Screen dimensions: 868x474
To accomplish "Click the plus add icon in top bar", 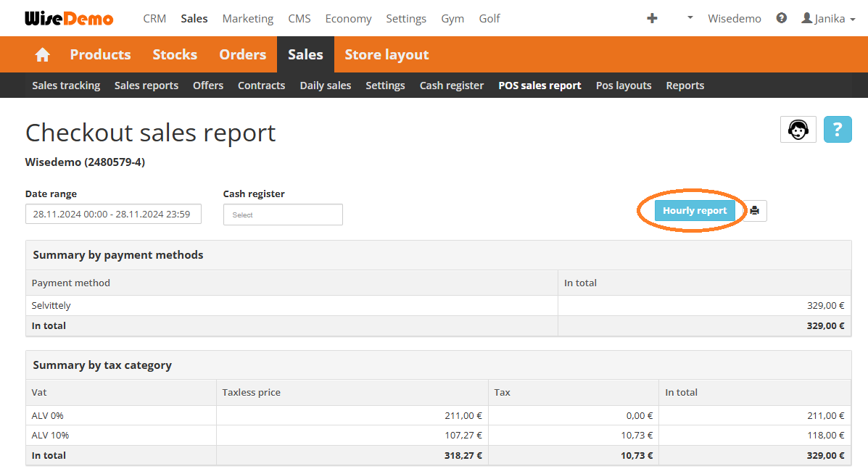I will tap(652, 18).
